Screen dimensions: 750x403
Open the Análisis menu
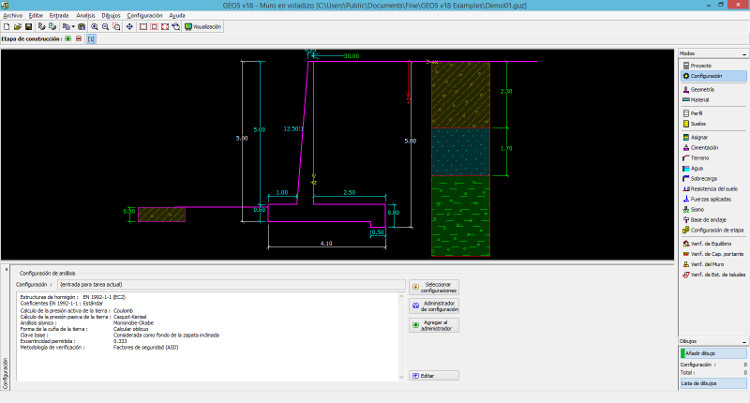coord(86,16)
